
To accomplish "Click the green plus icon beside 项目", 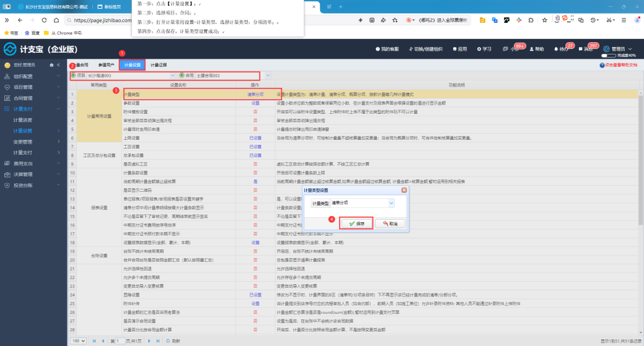I will pos(74,76).
